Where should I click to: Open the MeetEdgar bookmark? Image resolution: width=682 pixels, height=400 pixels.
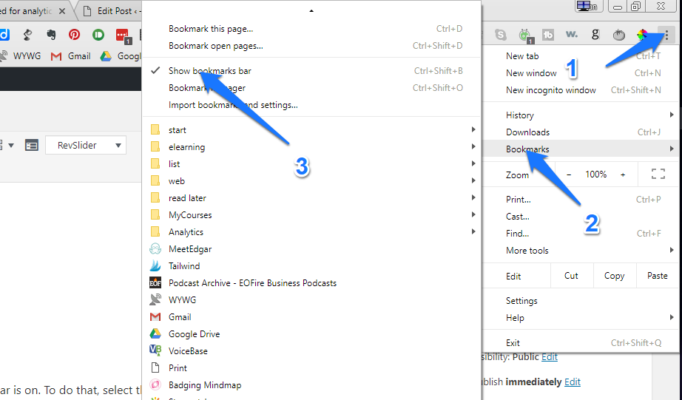click(190, 249)
